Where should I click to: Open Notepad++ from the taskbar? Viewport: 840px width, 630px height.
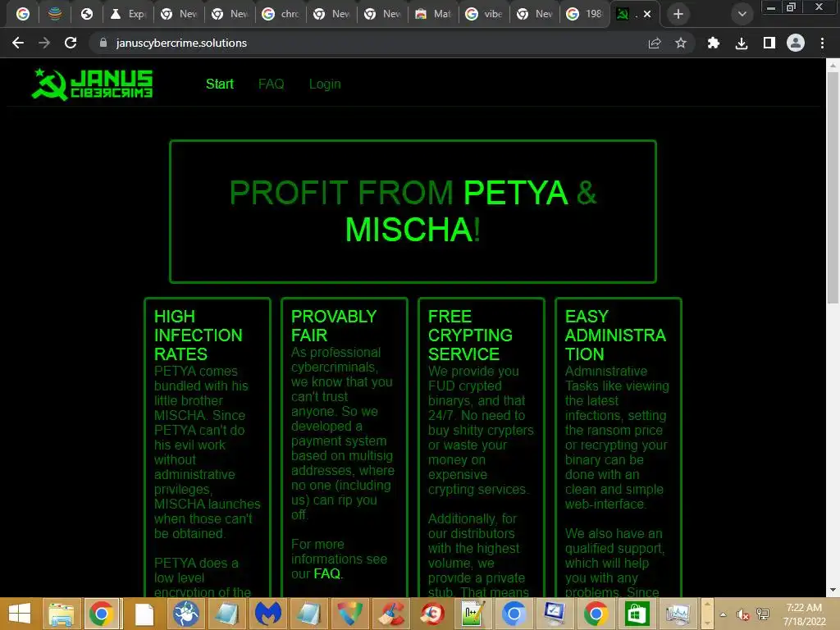(473, 614)
